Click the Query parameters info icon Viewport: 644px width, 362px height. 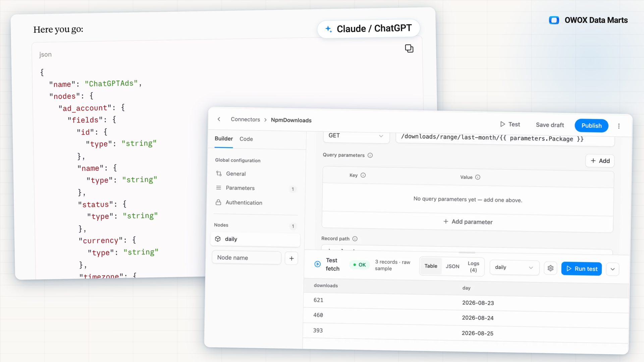370,155
